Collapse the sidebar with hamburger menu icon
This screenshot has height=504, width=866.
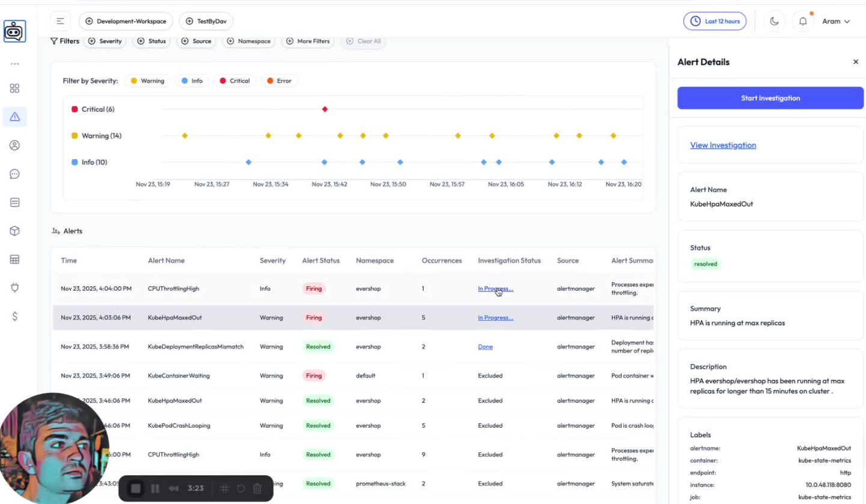pyautogui.click(x=60, y=22)
